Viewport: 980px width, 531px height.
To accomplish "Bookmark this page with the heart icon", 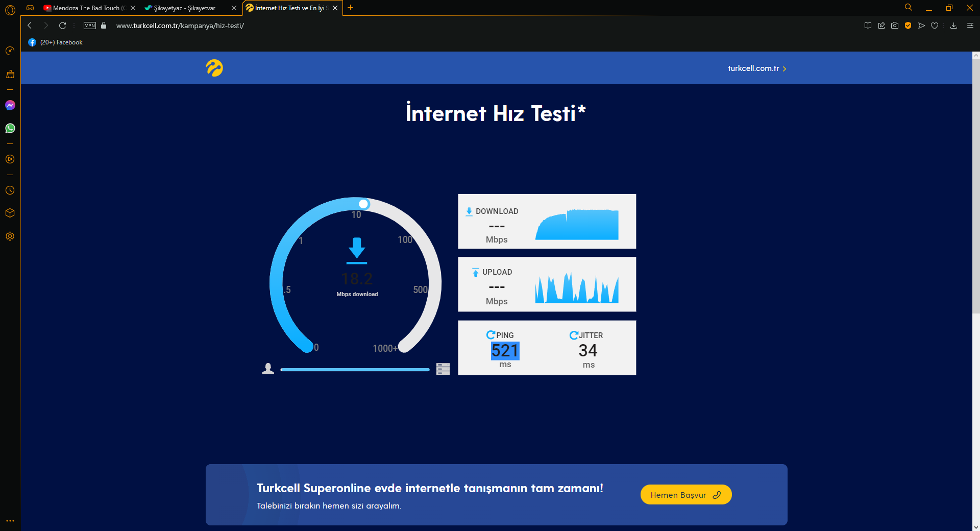I will [x=935, y=26].
